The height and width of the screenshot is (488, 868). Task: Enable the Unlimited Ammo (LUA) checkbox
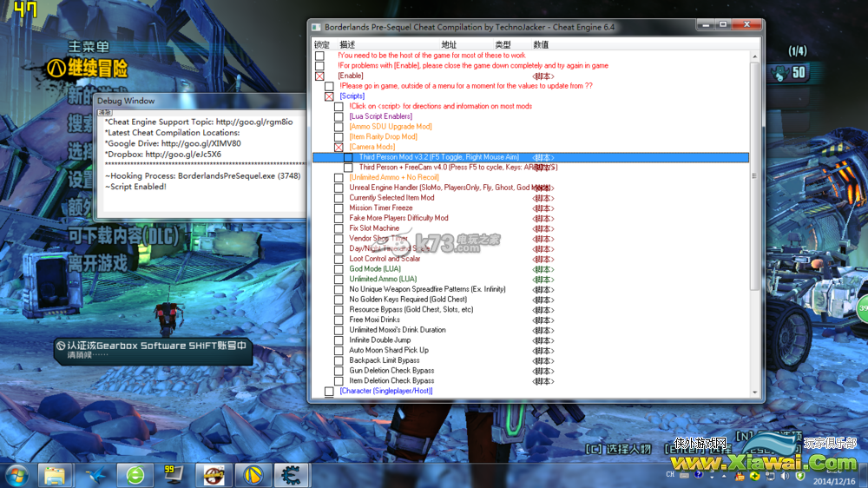(339, 280)
